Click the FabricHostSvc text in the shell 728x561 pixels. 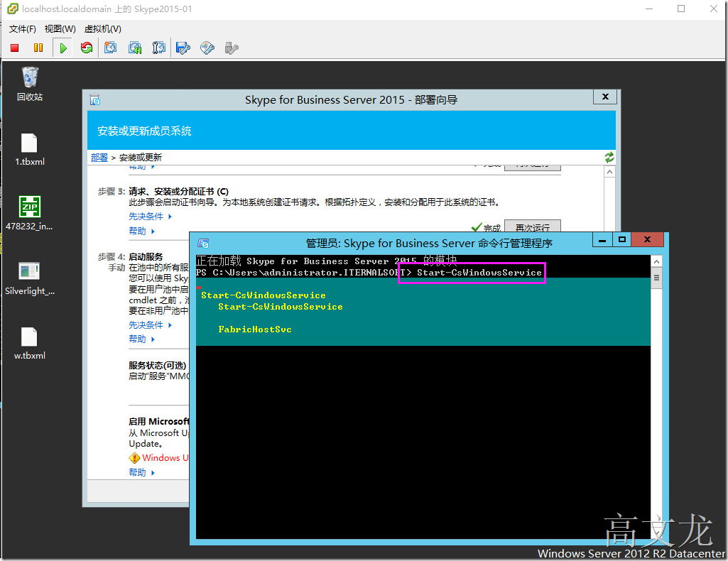(x=255, y=329)
